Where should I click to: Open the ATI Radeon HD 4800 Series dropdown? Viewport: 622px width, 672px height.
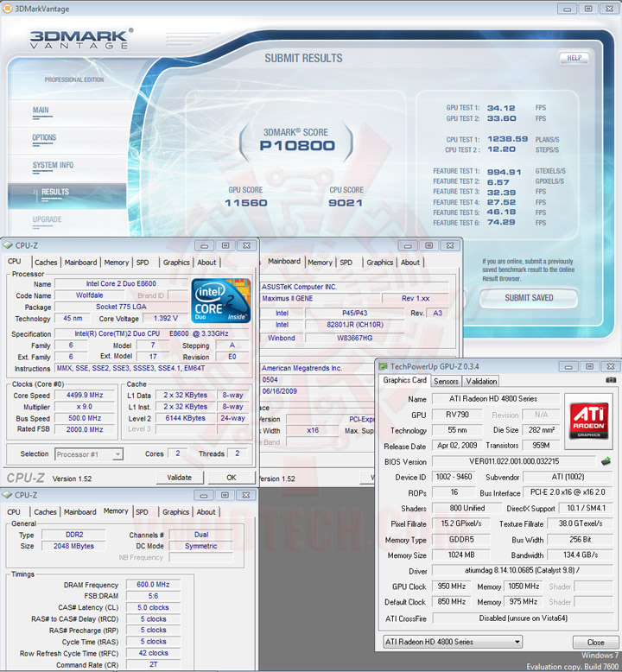point(453,642)
